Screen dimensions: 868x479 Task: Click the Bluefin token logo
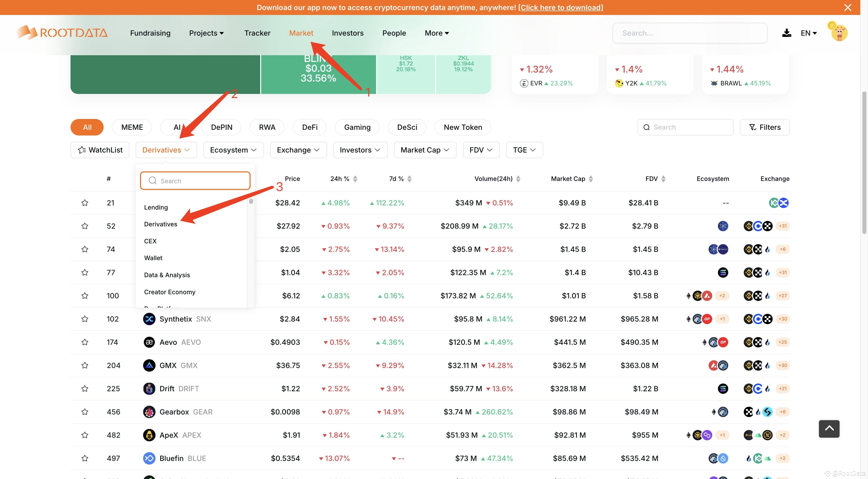(149, 458)
